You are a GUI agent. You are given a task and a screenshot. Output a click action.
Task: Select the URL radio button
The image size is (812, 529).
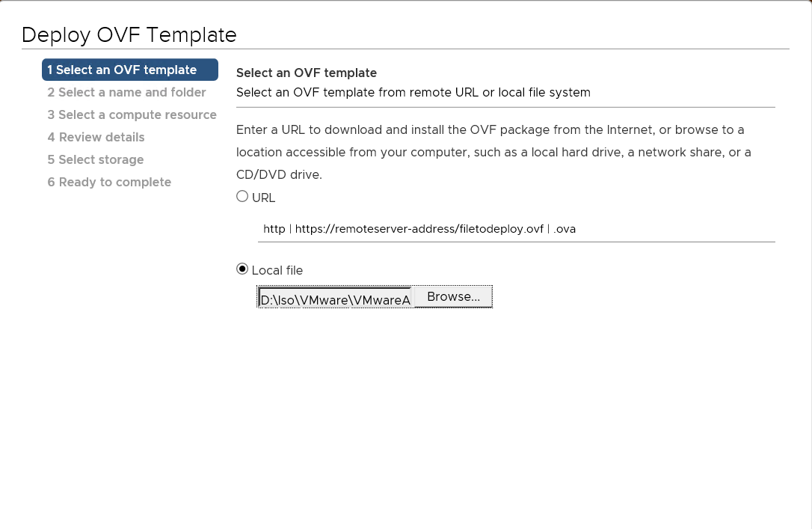click(242, 197)
